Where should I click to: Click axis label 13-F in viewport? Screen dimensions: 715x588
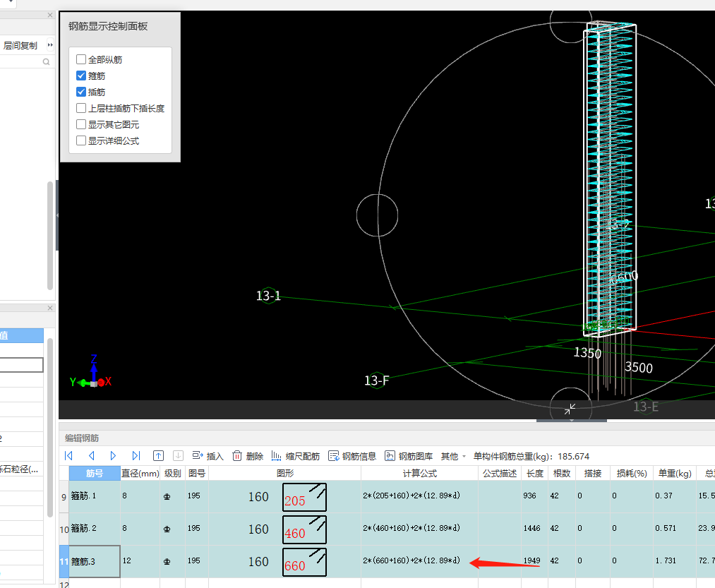pyautogui.click(x=377, y=380)
